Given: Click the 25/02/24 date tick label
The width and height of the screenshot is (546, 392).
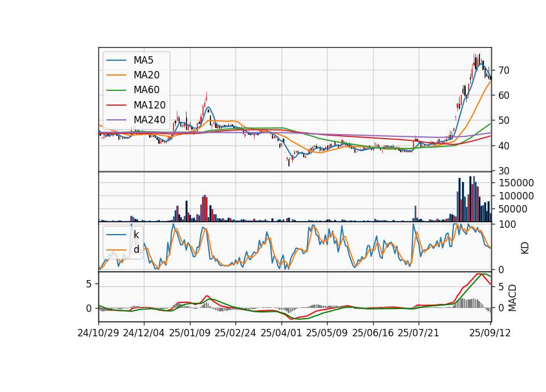Looking at the screenshot, I should pos(235,333).
